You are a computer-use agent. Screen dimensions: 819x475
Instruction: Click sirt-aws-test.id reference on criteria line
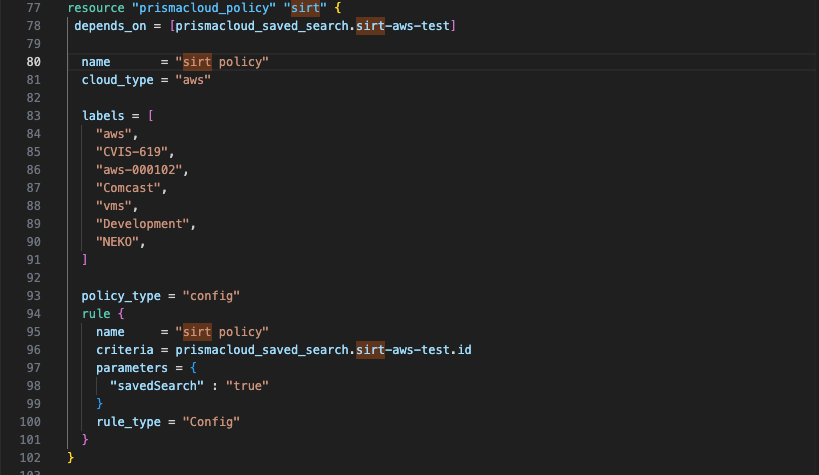pyautogui.click(x=414, y=350)
